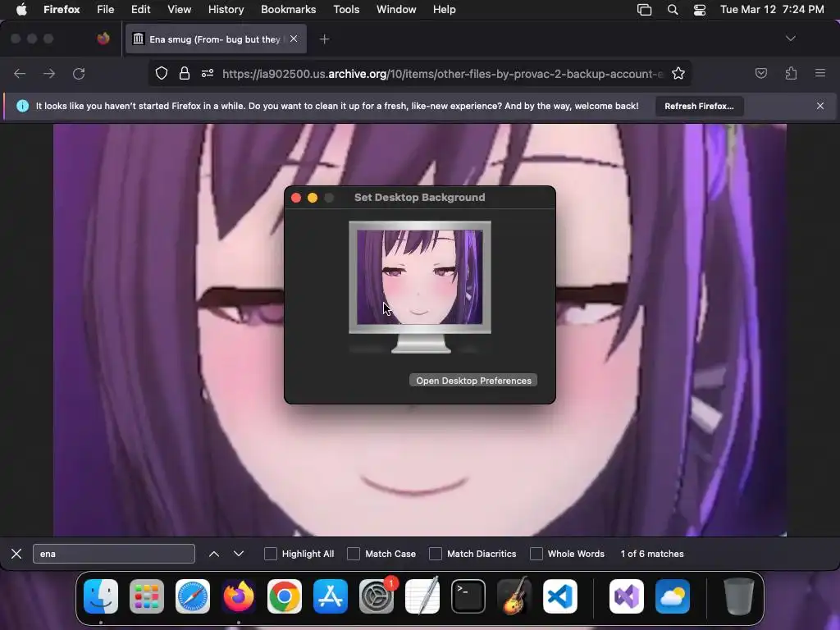The height and width of the screenshot is (630, 840).
Task: Open the Extensions puzzle icon
Action: coord(791,73)
